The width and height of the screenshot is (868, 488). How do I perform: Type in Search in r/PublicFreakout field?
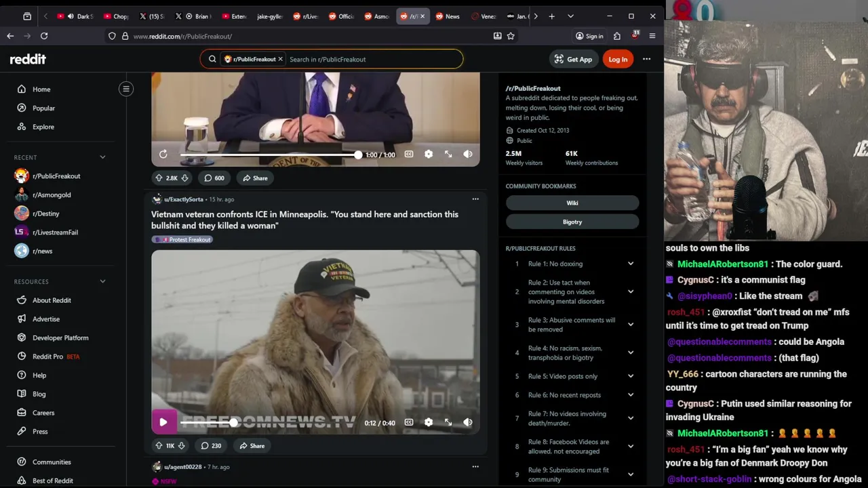[x=373, y=59]
